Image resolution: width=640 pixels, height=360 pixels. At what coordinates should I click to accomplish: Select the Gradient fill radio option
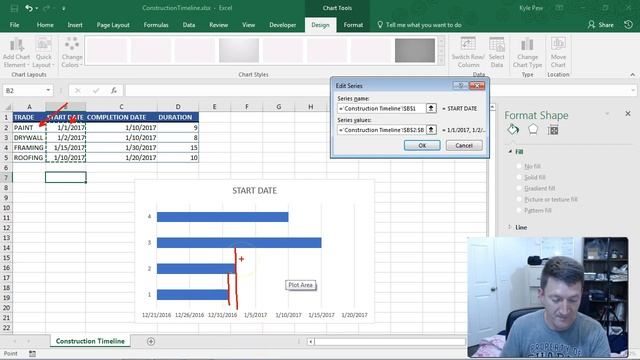point(519,188)
